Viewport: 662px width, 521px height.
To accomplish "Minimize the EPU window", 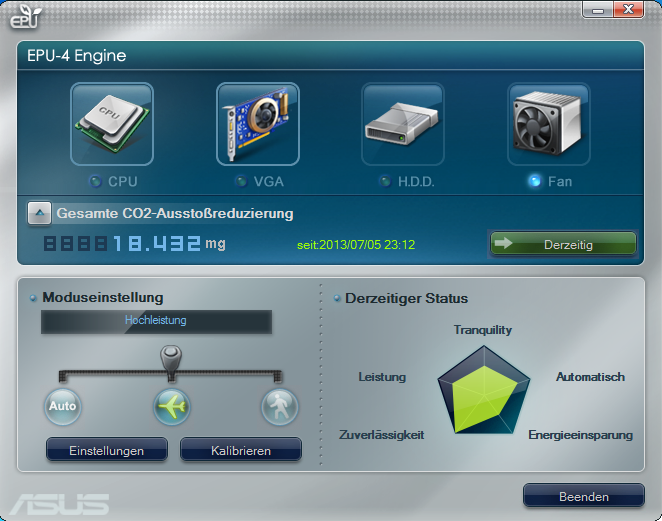I will point(597,10).
